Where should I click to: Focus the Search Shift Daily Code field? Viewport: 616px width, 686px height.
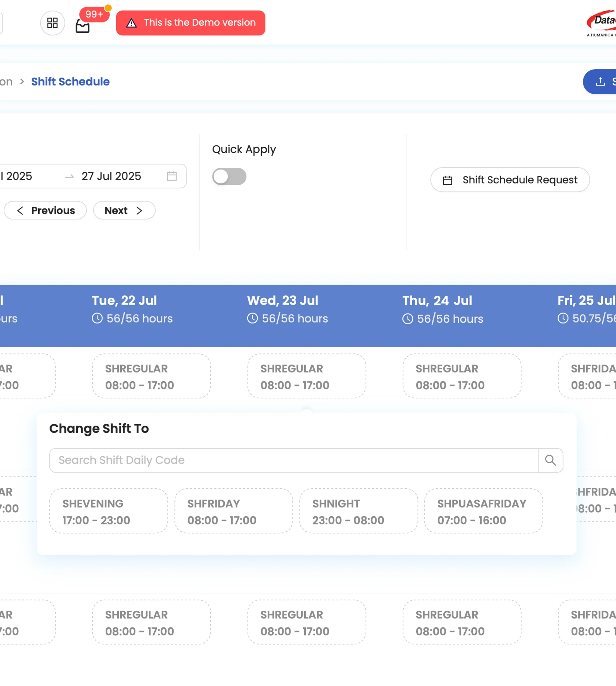(294, 460)
